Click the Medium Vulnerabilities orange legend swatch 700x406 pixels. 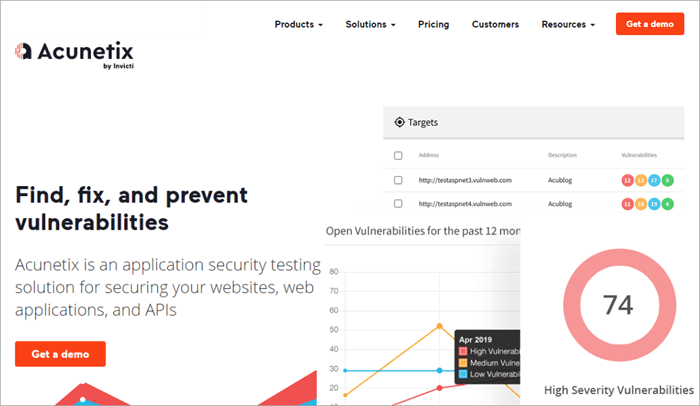[x=463, y=363]
